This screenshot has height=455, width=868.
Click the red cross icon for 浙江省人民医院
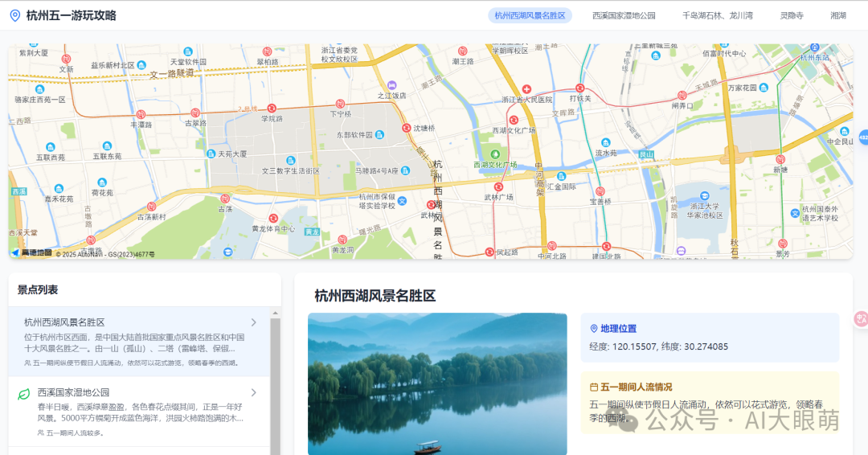[526, 89]
